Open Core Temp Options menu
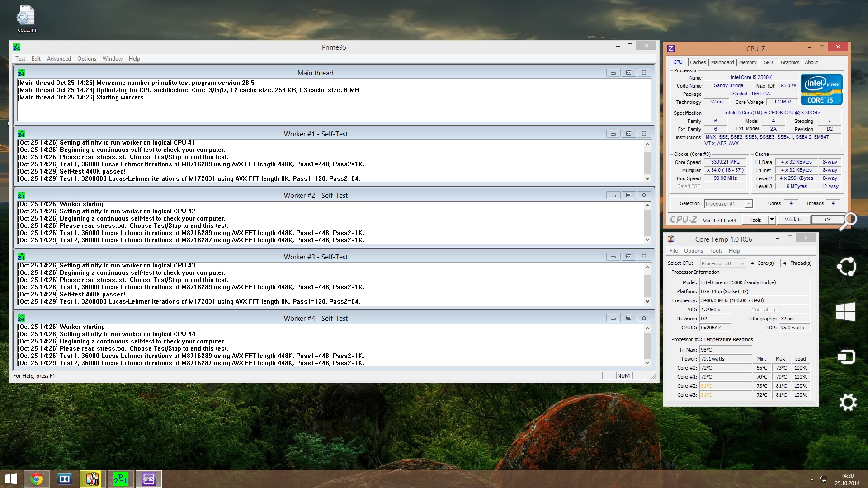Screen dimensions: 868x488 pyautogui.click(x=693, y=251)
